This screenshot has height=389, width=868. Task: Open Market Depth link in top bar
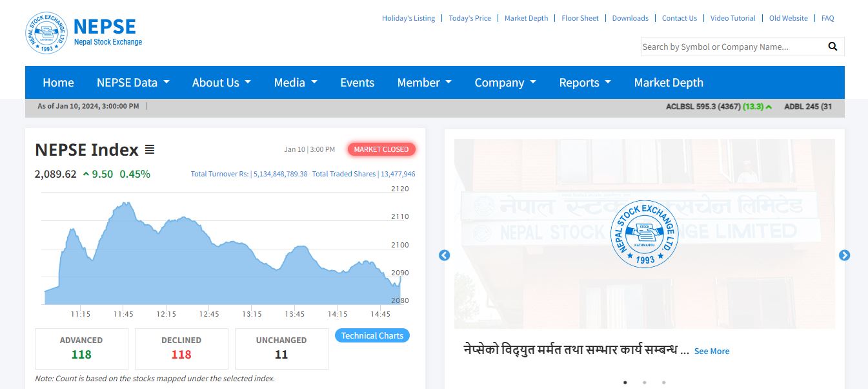[x=526, y=18]
